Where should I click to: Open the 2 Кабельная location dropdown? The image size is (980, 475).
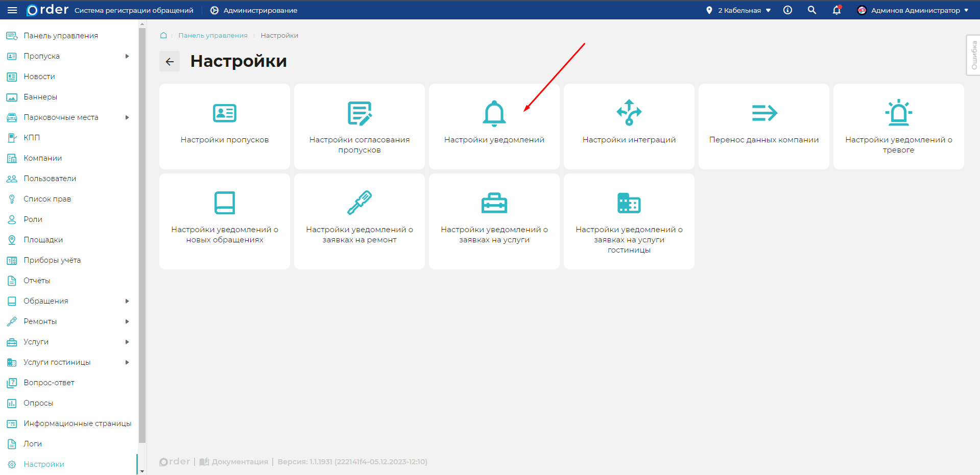738,10
